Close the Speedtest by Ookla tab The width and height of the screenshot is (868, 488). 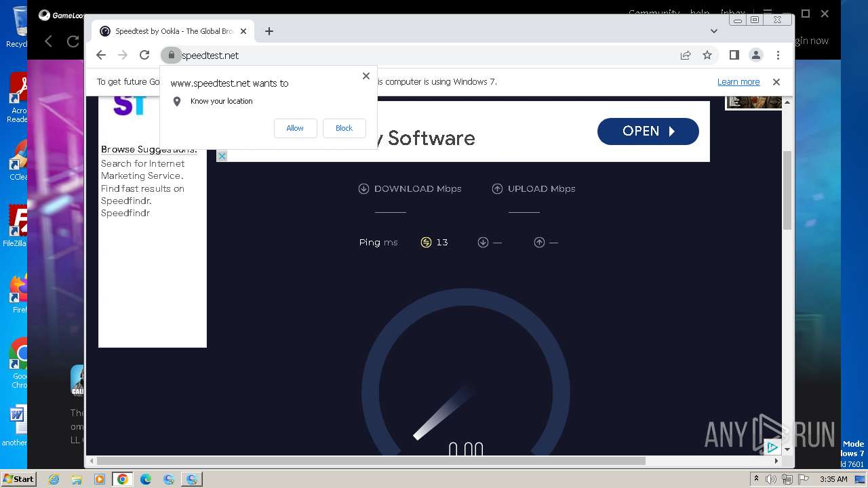point(243,31)
